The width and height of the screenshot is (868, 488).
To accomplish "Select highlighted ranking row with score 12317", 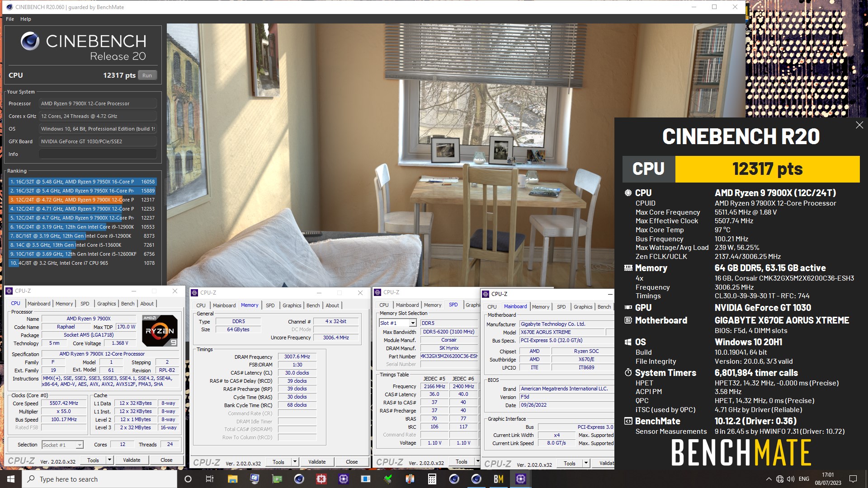I will [83, 200].
